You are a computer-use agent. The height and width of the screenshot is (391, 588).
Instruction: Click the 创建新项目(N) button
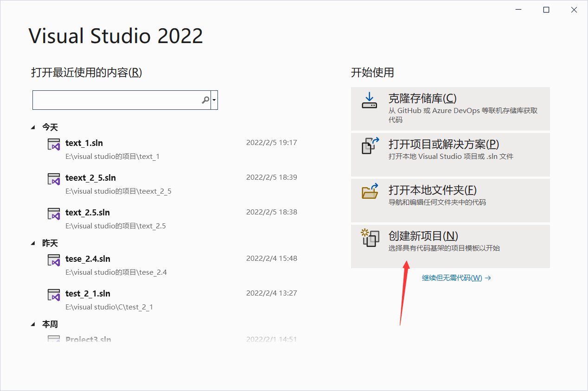pos(450,246)
